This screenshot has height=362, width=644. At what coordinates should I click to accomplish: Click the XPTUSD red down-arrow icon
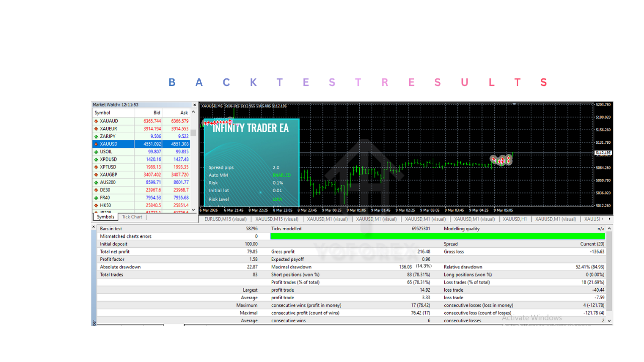pos(96,167)
